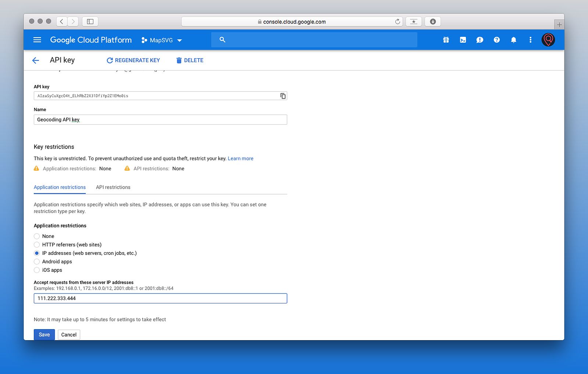Toggle the Safari sidebar button
This screenshot has height=374, width=588.
(x=90, y=22)
